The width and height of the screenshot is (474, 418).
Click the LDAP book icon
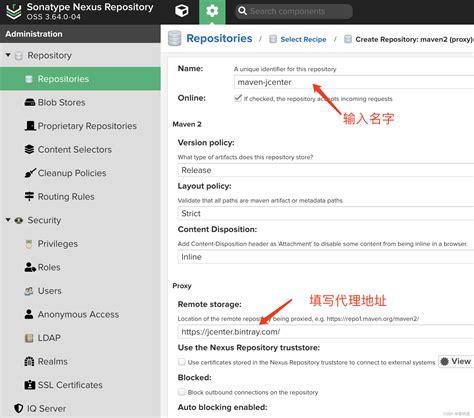tap(29, 338)
